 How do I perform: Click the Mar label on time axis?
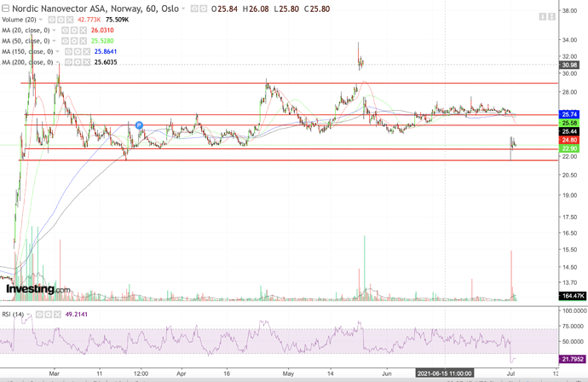[x=55, y=373]
